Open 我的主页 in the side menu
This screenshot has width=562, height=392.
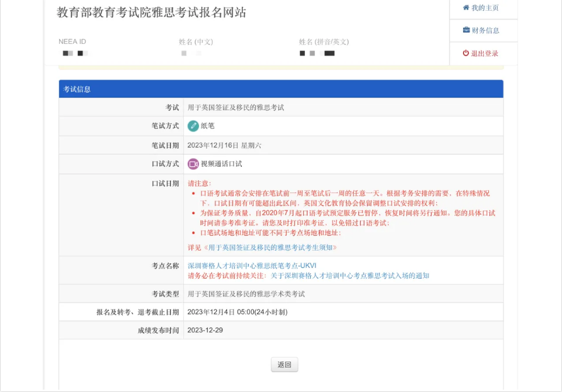[x=484, y=8]
